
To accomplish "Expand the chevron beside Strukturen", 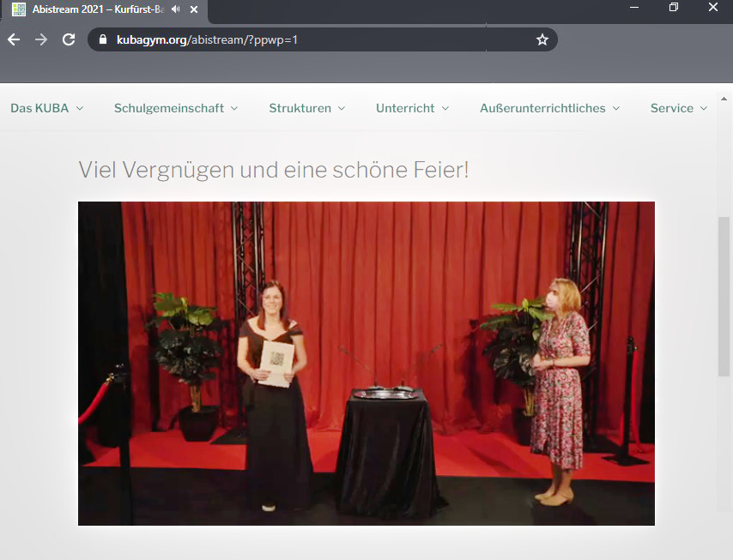I will coord(342,108).
